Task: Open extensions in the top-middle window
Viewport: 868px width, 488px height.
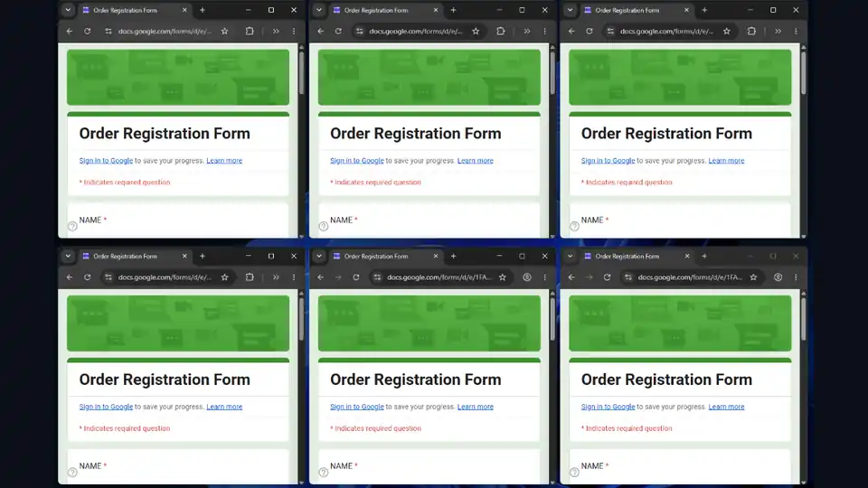Action: click(500, 32)
